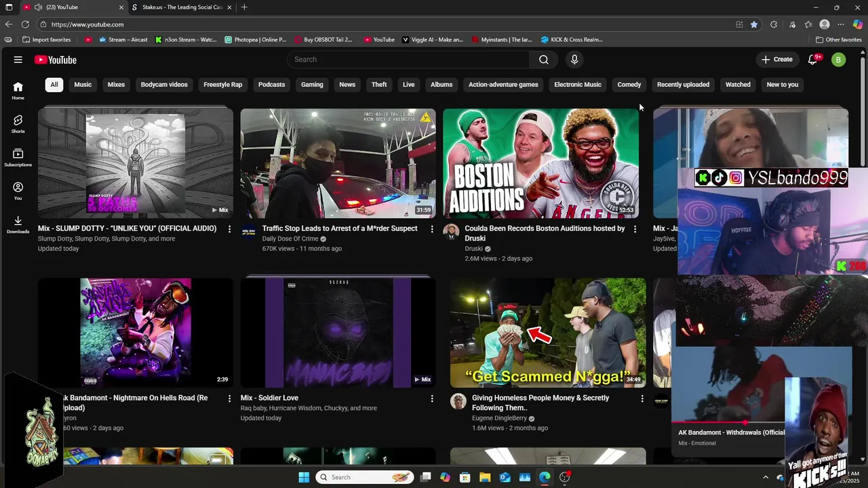Select the Freestyle Rap chip

[223, 85]
